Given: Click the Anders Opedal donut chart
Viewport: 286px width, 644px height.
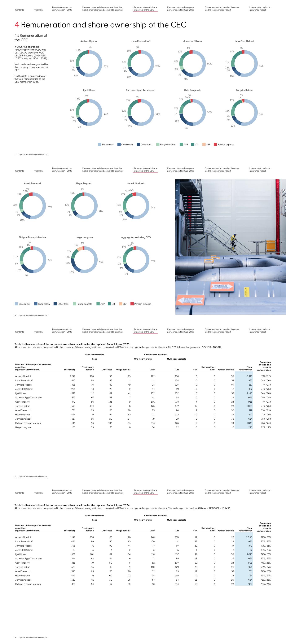Looking at the screenshot, I should (x=89, y=64).
